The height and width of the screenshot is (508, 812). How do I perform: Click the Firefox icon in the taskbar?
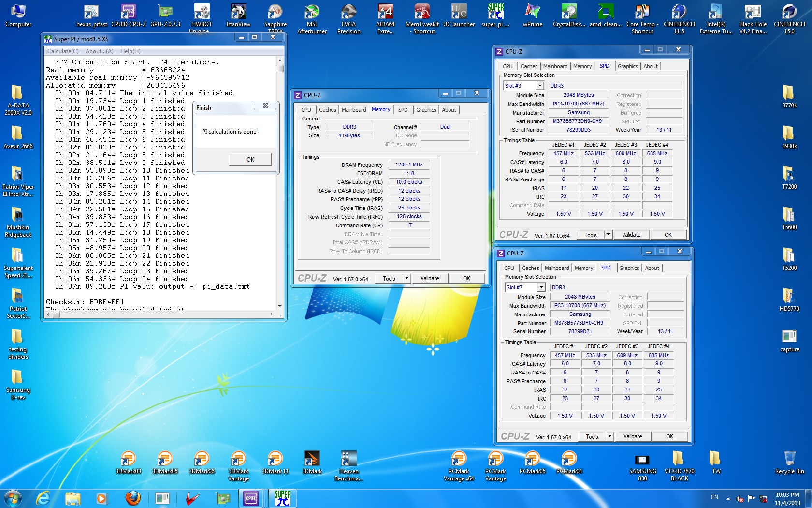tap(132, 498)
